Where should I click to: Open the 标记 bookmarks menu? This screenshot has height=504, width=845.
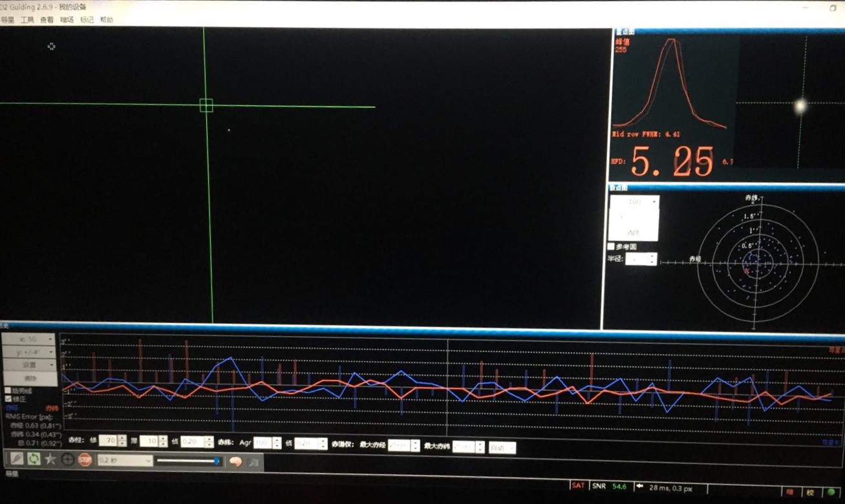click(87, 20)
